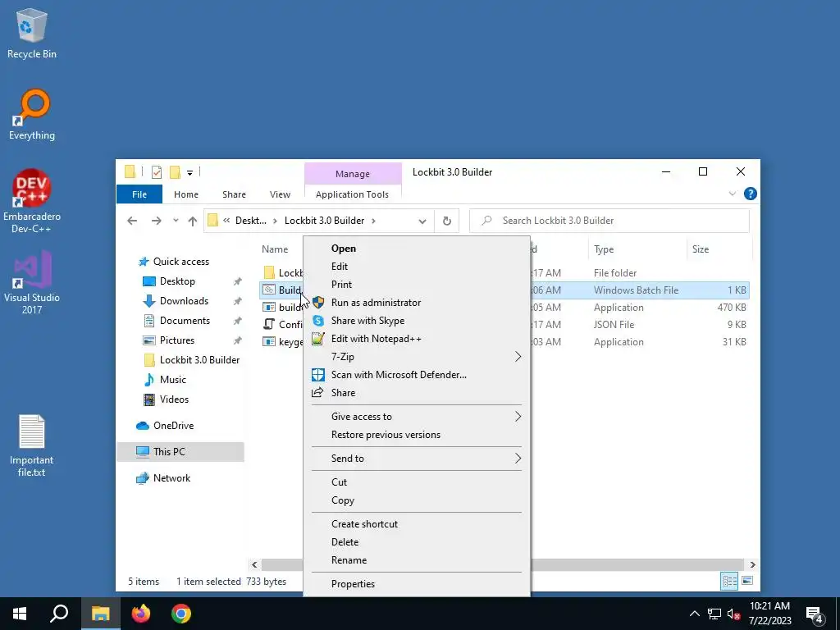Sort by the Type column header
The width and height of the screenshot is (840, 630).
coord(637,249)
